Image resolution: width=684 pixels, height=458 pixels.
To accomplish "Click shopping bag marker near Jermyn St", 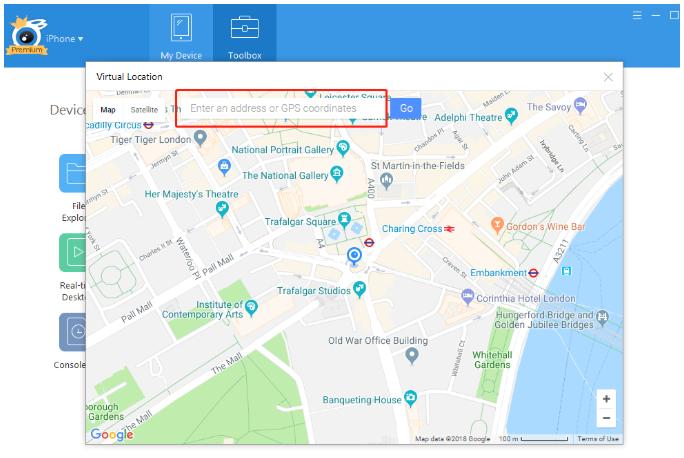I will point(224,167).
